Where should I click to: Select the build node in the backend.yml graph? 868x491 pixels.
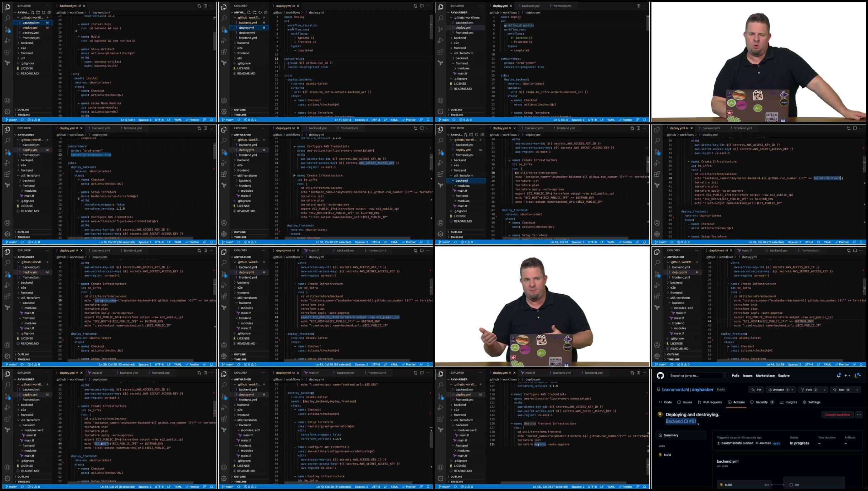coord(744,485)
